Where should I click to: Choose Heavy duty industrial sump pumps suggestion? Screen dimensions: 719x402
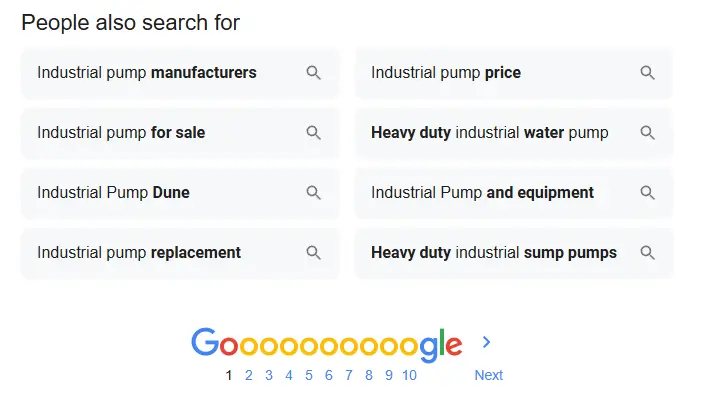[494, 253]
